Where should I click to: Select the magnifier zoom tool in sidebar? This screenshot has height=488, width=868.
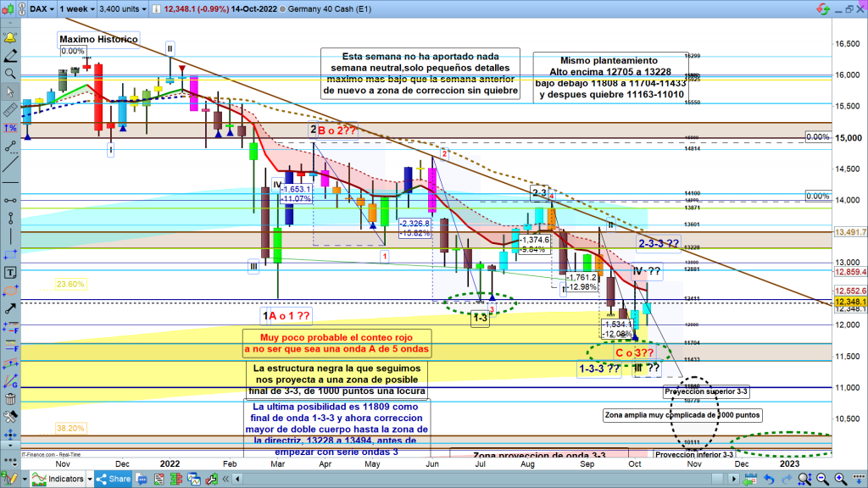[11, 74]
